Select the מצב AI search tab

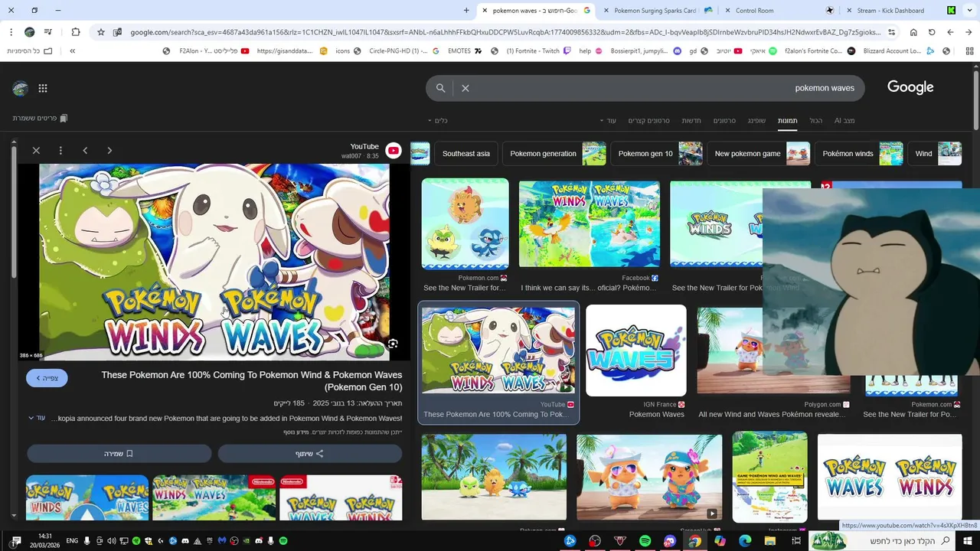point(844,121)
